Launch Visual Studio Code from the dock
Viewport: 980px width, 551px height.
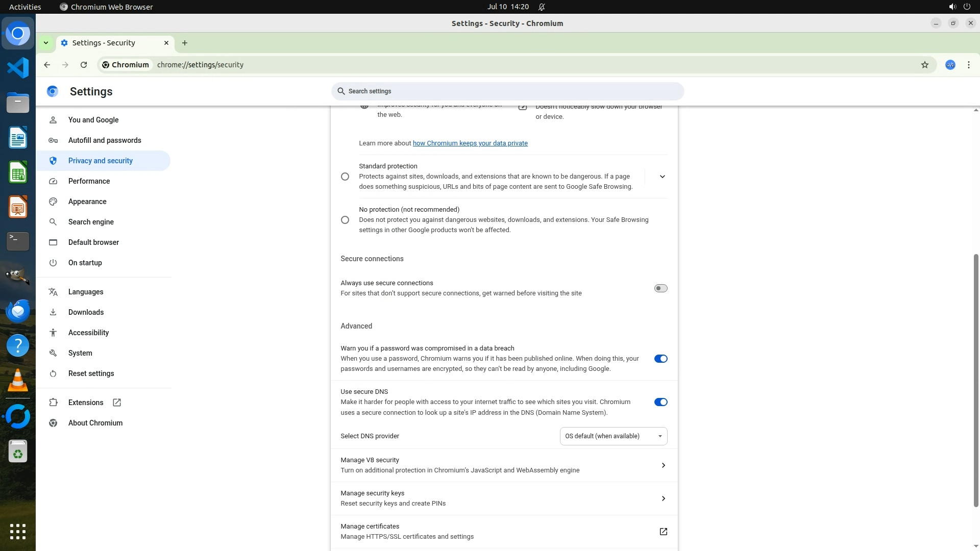click(x=18, y=68)
